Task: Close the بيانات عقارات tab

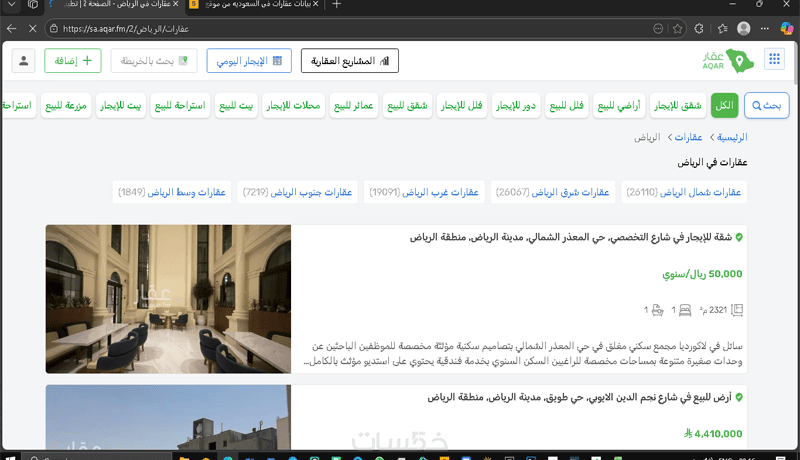Action: pos(315,4)
